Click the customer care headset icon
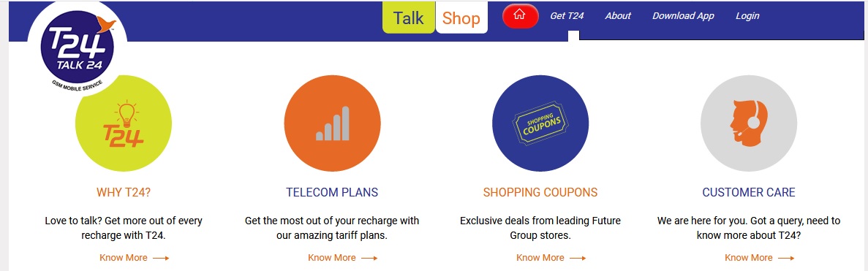868x271 pixels. 749,123
